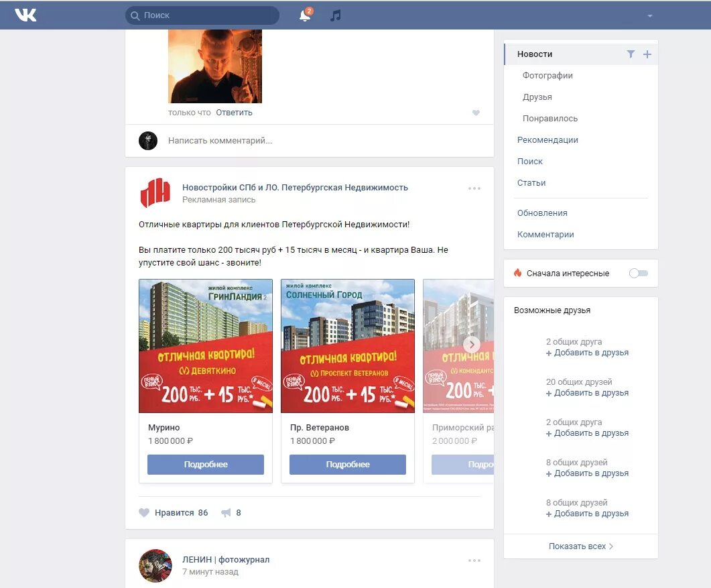Viewport: 711px width, 588px height.
Task: Open ЛЕНИН | фотожурнал community avatar
Action: click(x=155, y=565)
